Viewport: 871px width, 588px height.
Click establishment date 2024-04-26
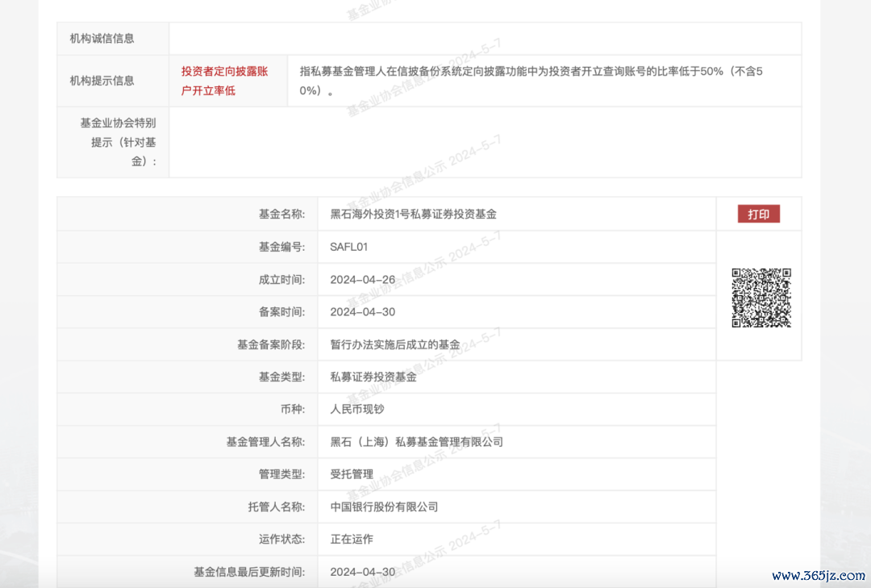[363, 280]
